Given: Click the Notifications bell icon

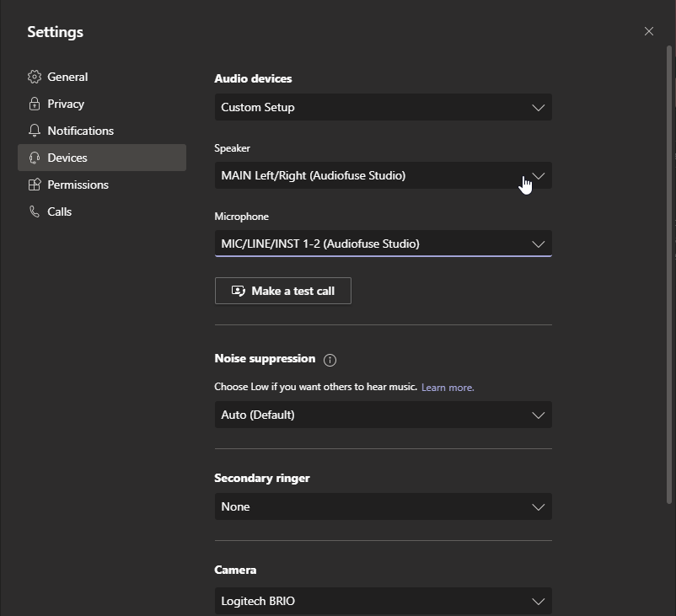Looking at the screenshot, I should (35, 131).
